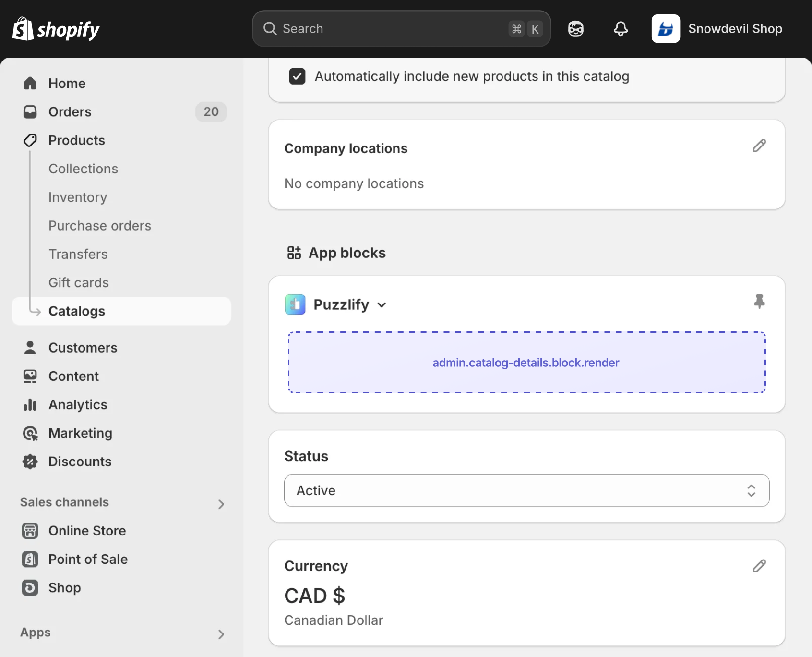Screen dimensions: 812x657
Task: Open the notifications bell
Action: click(x=621, y=29)
